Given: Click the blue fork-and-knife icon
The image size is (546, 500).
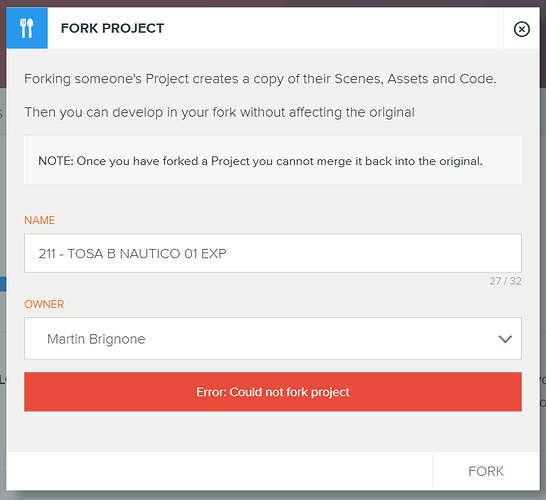Looking at the screenshot, I should pyautogui.click(x=27, y=28).
